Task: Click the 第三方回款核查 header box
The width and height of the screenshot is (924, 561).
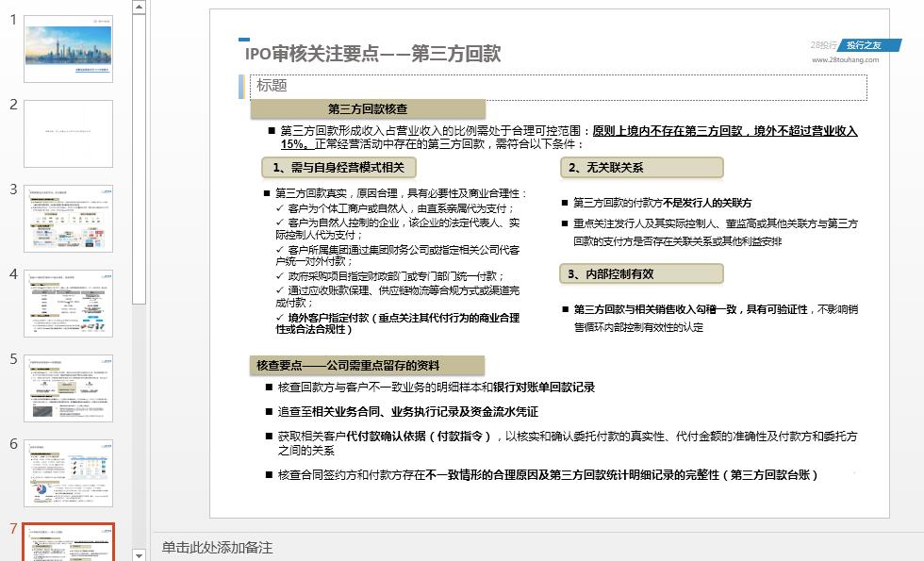Action: tap(368, 109)
